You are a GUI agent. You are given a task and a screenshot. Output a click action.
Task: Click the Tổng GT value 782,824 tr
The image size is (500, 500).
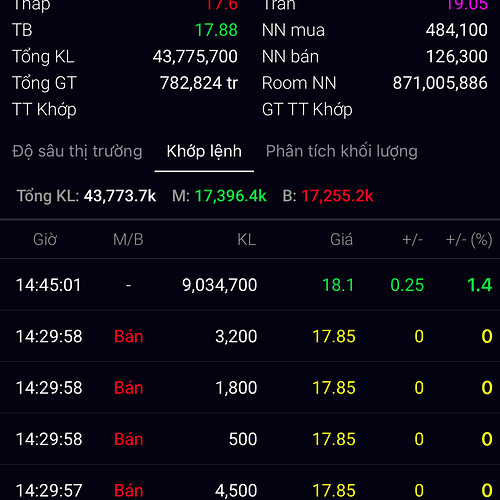coord(199,83)
